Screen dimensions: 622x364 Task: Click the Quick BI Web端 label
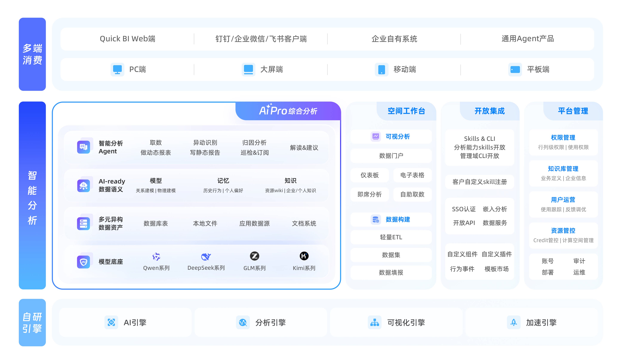click(x=127, y=39)
